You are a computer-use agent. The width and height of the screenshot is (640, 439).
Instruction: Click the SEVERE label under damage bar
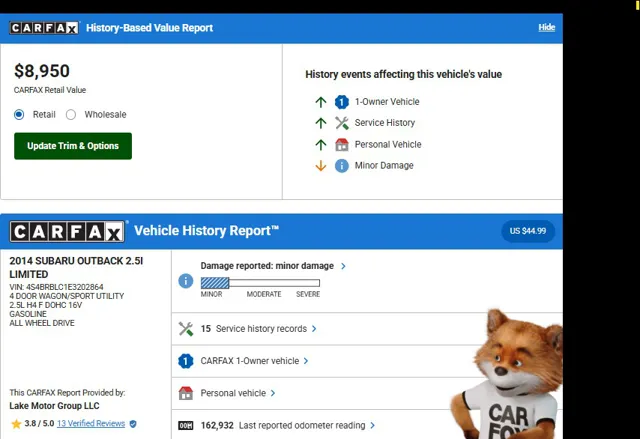308,294
